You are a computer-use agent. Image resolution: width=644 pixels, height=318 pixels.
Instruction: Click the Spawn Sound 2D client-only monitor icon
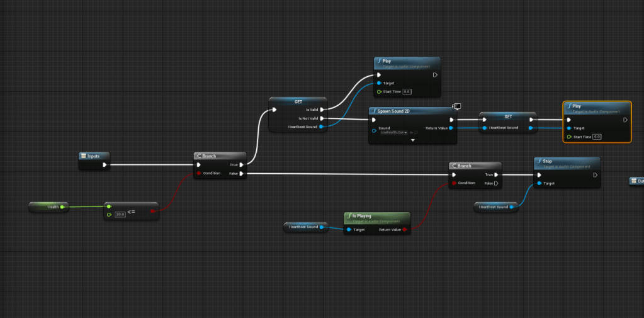pos(457,107)
